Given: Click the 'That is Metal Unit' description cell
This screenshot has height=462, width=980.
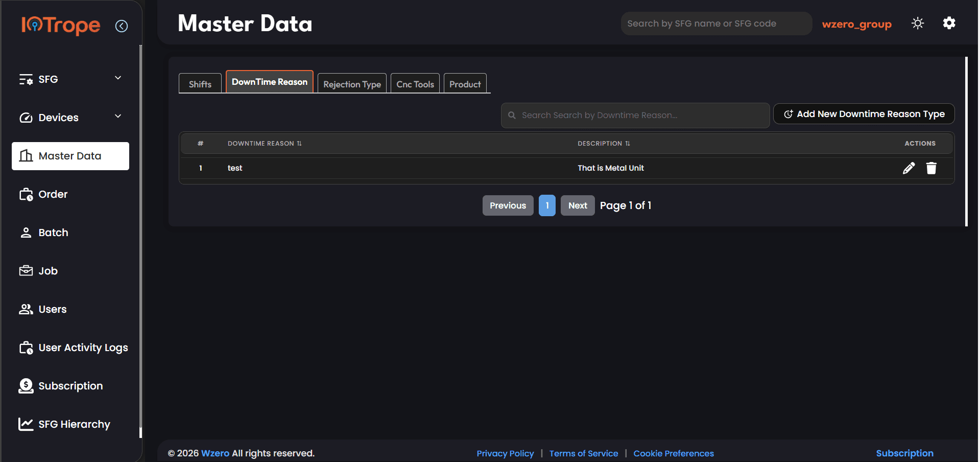Looking at the screenshot, I should tap(611, 168).
